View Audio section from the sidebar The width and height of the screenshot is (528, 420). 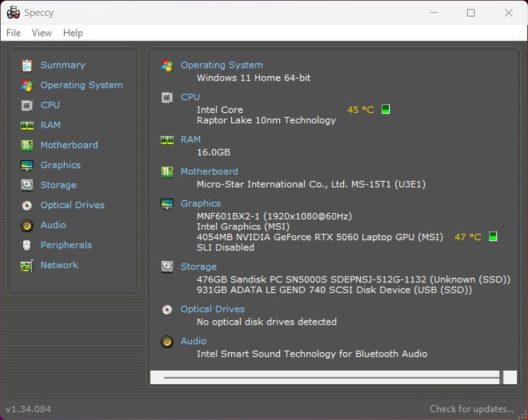click(x=54, y=225)
